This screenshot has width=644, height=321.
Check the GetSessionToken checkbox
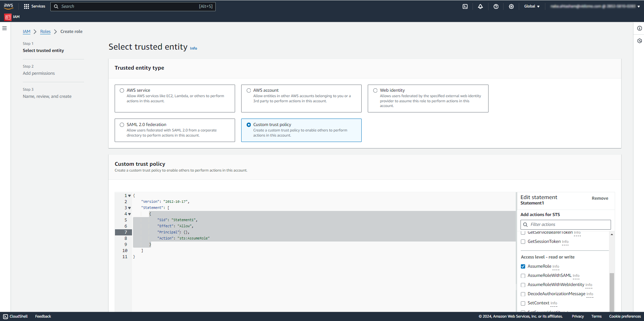[523, 242]
